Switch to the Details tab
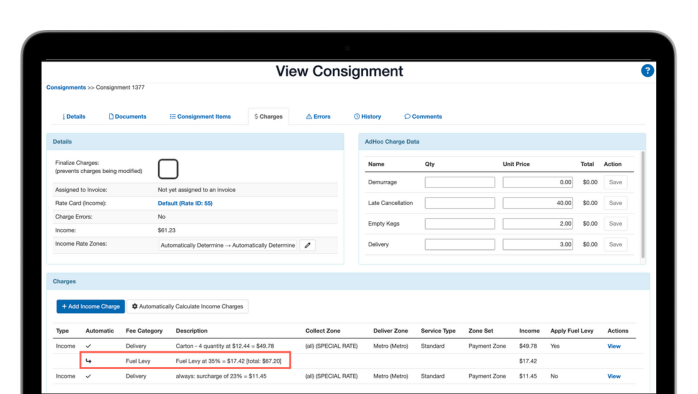This screenshot has height=394, width=698. [74, 117]
